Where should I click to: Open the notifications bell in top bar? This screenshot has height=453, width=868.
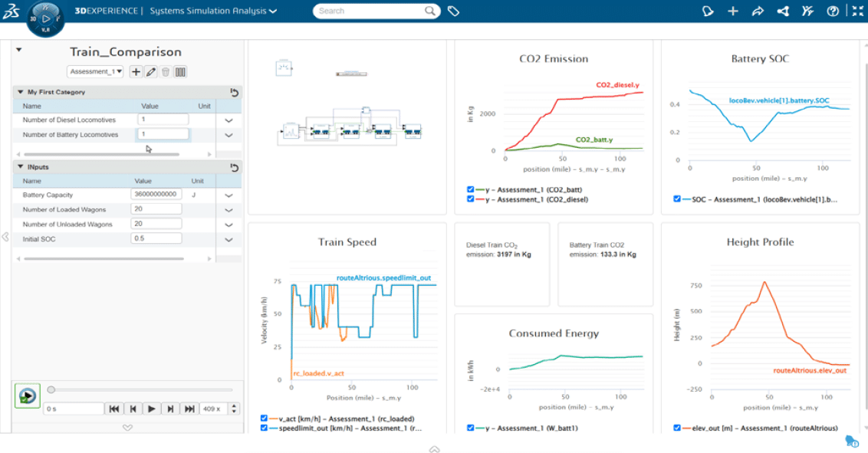tap(708, 11)
